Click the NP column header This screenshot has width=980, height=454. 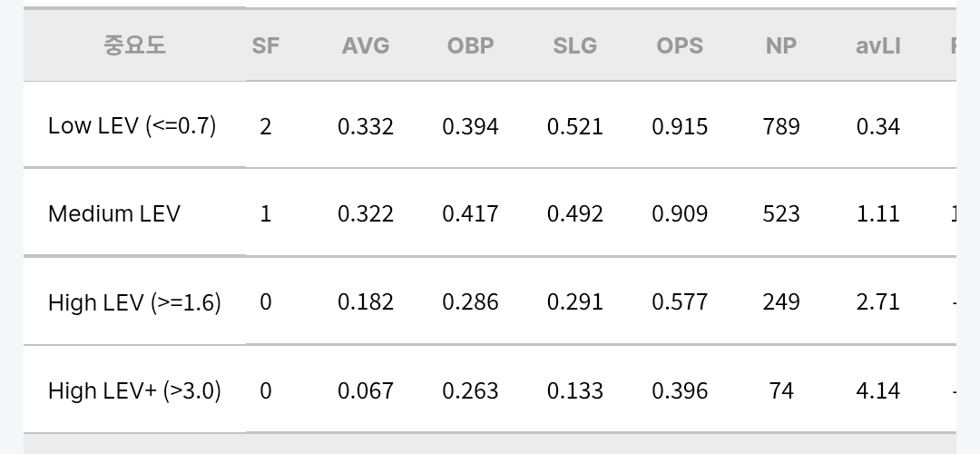tap(781, 45)
